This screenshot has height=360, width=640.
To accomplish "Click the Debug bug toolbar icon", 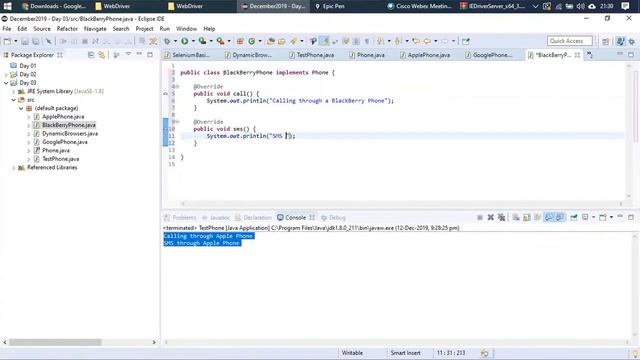I will [x=167, y=41].
